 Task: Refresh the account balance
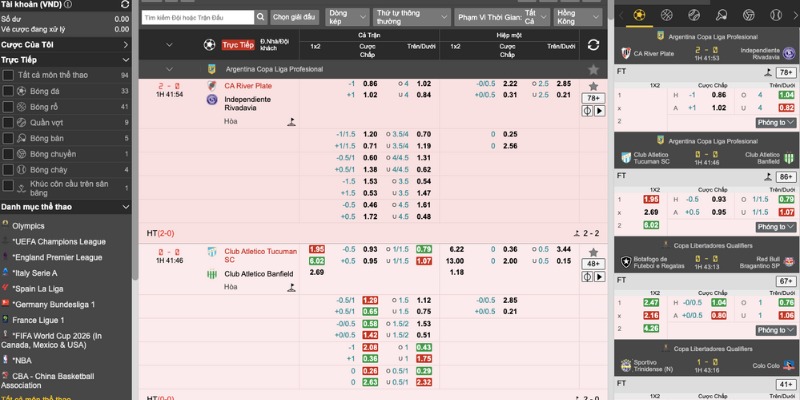pyautogui.click(x=125, y=5)
